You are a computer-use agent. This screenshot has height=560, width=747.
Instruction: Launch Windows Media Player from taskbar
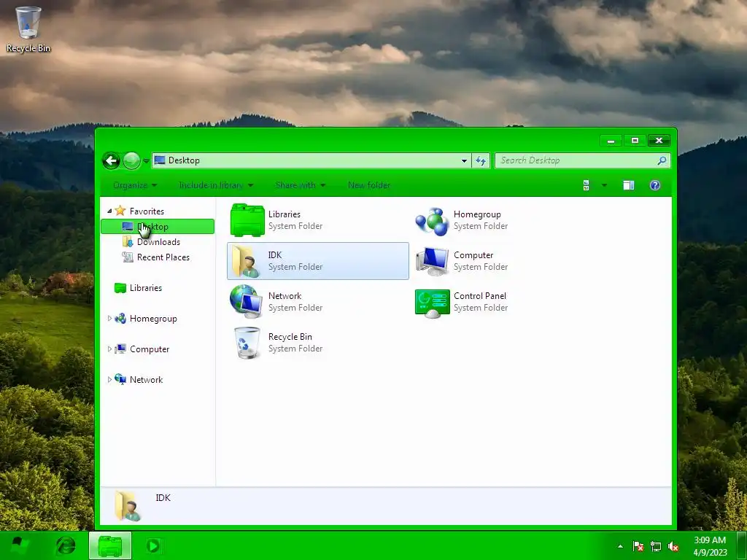click(x=154, y=545)
